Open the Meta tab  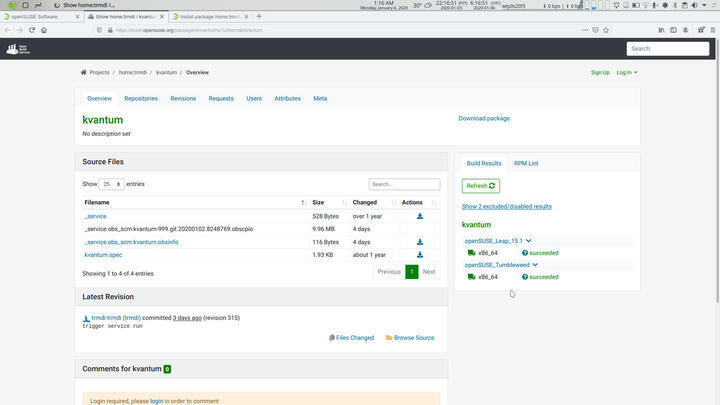(320, 98)
